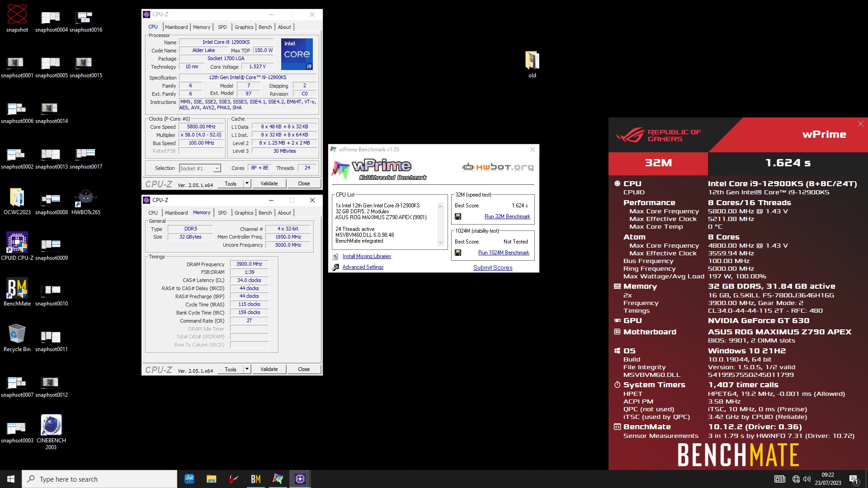Run 32M Benchmark link
This screenshot has width=868, height=488.
tap(507, 216)
